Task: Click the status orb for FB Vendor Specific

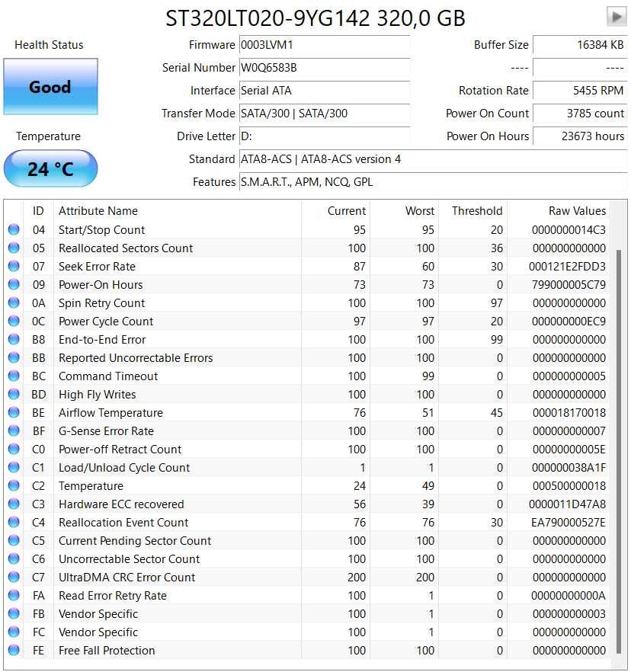Action: (14, 613)
